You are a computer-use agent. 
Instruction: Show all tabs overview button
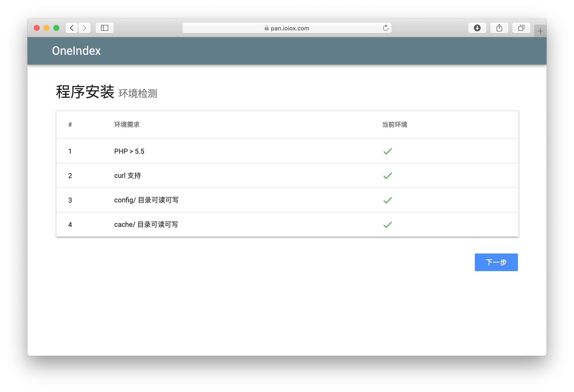(x=521, y=28)
